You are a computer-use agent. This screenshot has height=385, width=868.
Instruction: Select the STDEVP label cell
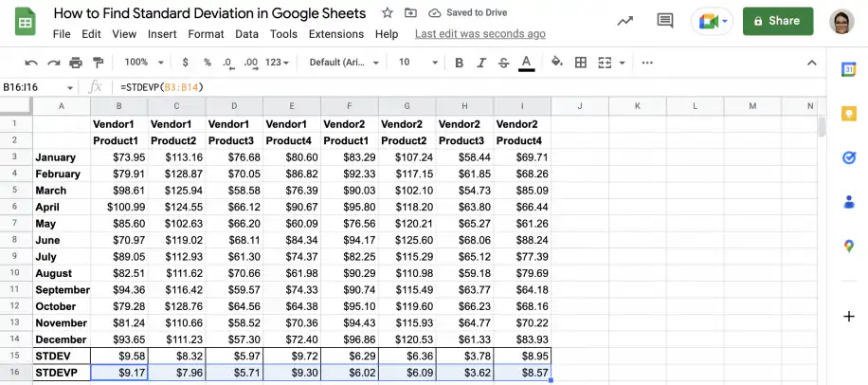click(x=62, y=373)
